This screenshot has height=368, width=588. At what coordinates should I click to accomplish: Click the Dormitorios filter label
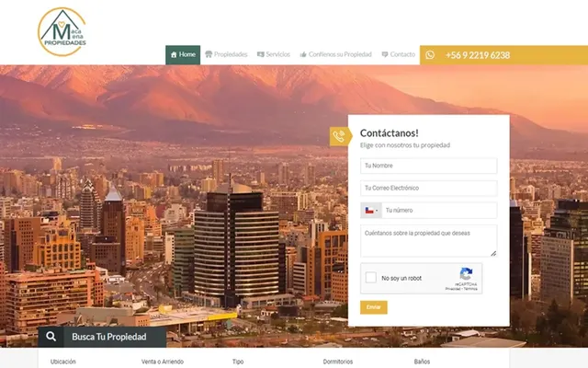pos(338,362)
